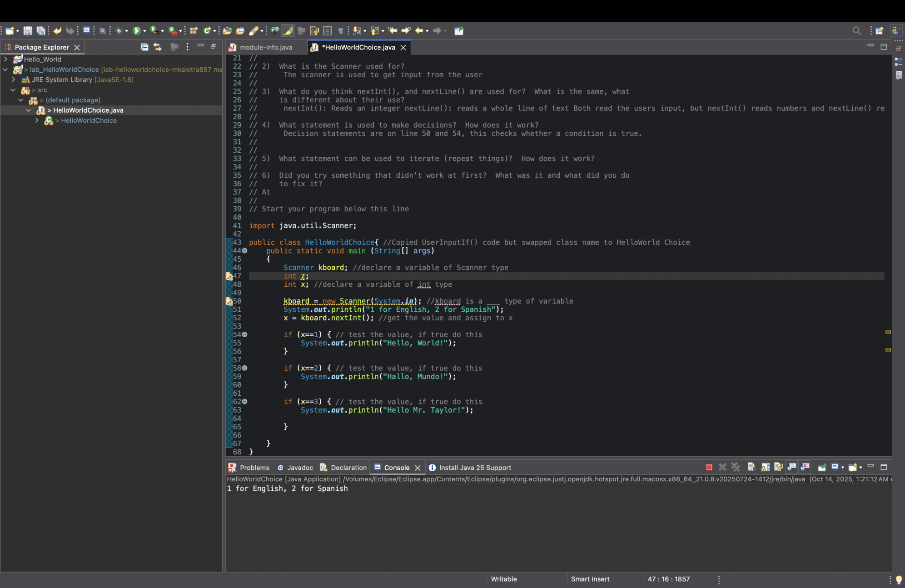Switch to the module-info.java editor tab
This screenshot has width=905, height=588.
[x=265, y=47]
